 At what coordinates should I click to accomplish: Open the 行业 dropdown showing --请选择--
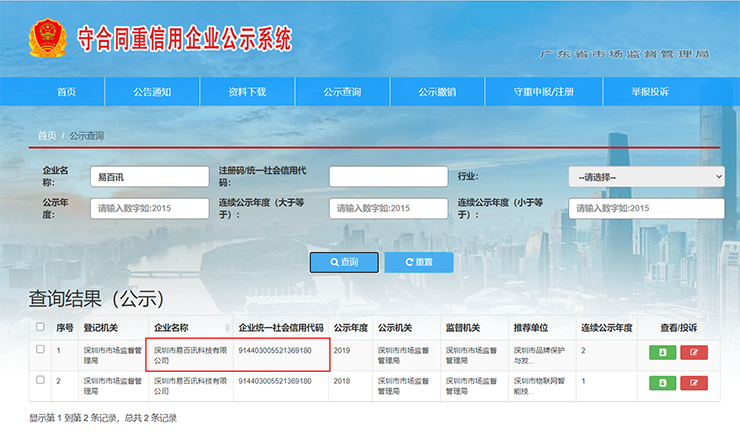pos(646,177)
